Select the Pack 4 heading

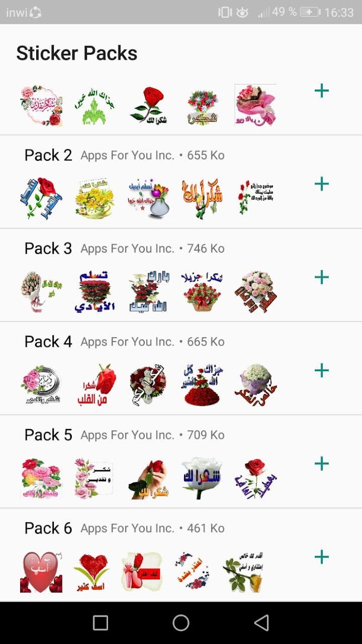click(48, 342)
